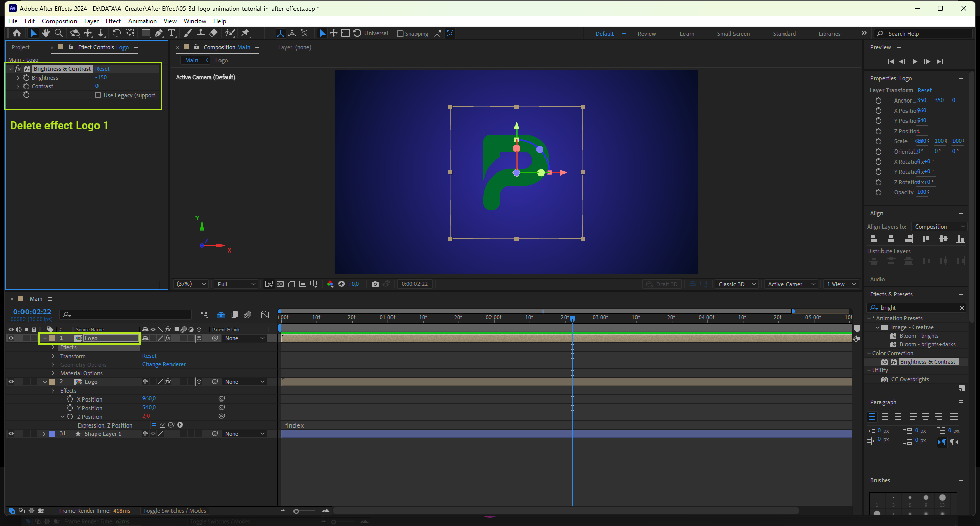Screen dimensions: 980x526
Task: Select the Horizontal Type tool
Action: (171, 33)
